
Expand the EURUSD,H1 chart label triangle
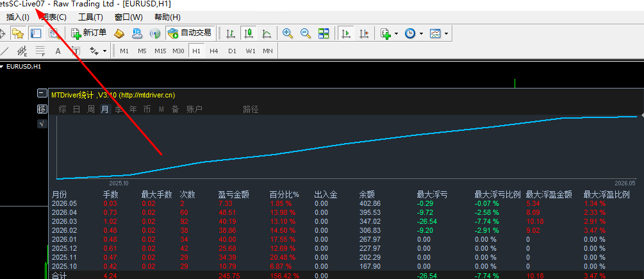[x=2, y=66]
